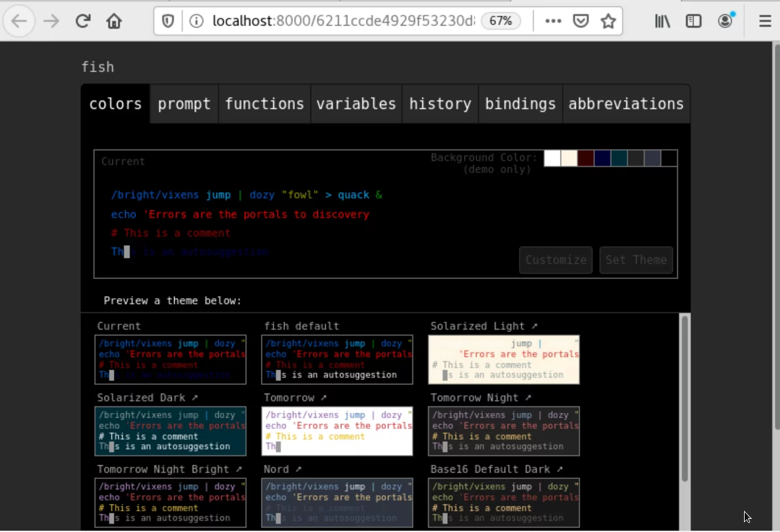Bookmark this page with the star icon
This screenshot has width=780, height=532.
coord(608,21)
